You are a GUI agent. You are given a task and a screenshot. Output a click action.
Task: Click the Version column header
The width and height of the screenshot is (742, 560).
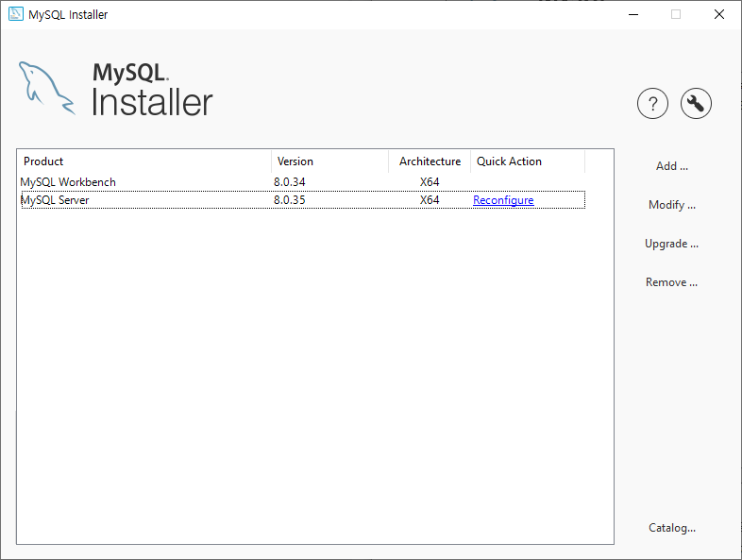tap(329, 161)
